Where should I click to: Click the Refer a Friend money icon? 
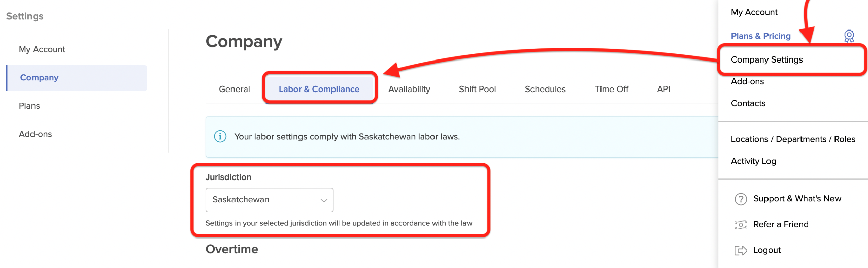click(741, 225)
